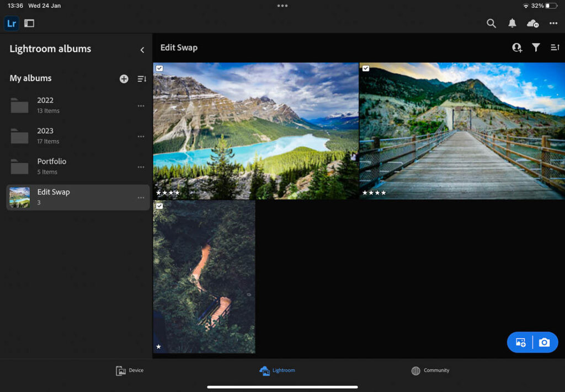Click the Edit Swap album title
Screen dimensions: 565x392
(x=179, y=47)
